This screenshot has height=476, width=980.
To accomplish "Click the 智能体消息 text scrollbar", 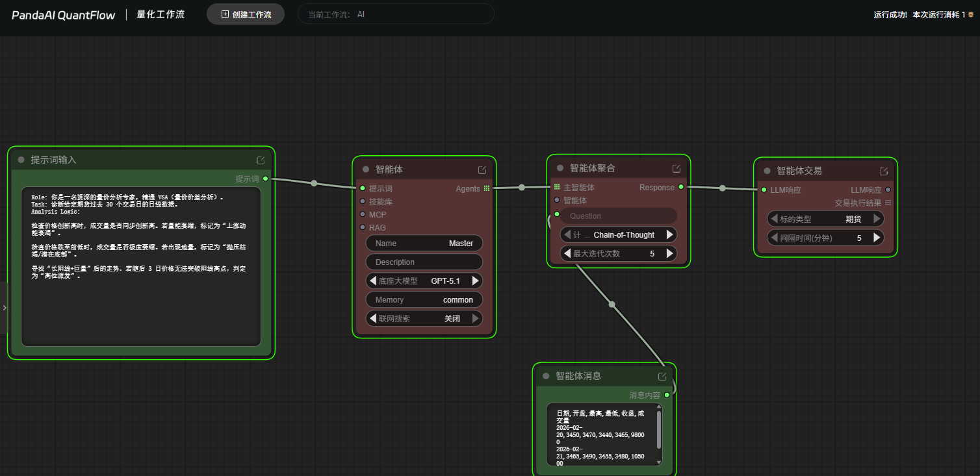I will pyautogui.click(x=660, y=429).
